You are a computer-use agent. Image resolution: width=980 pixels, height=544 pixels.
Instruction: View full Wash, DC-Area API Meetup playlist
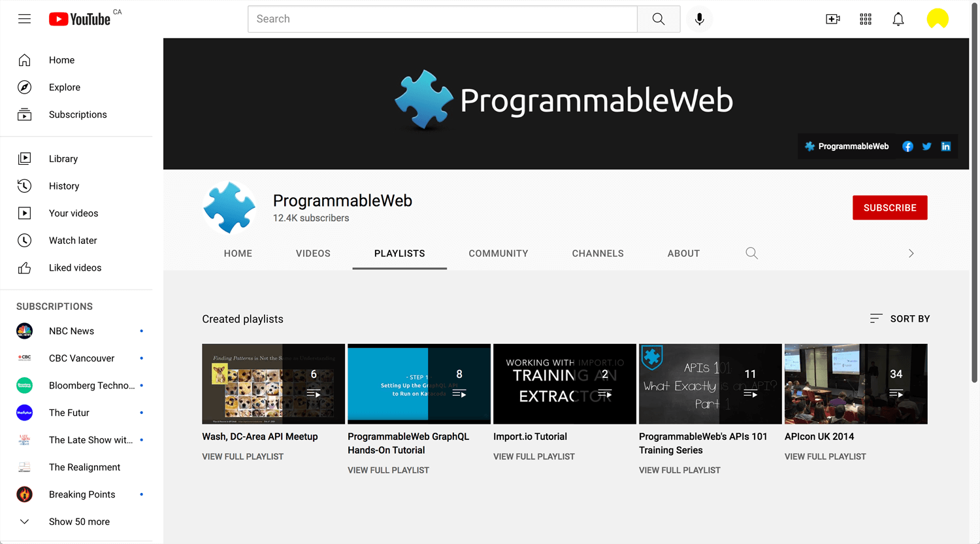pos(243,456)
